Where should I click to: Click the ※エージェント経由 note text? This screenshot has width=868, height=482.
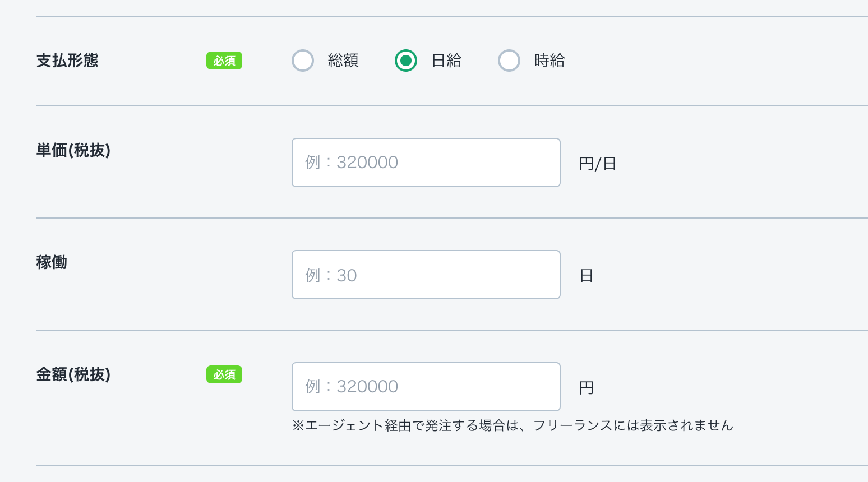coord(513,426)
